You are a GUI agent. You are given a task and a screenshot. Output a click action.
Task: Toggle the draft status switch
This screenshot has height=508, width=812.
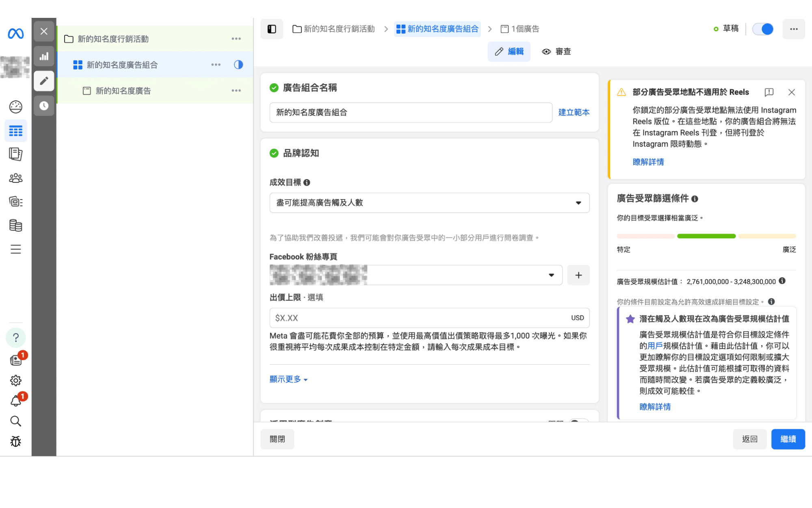tap(762, 29)
